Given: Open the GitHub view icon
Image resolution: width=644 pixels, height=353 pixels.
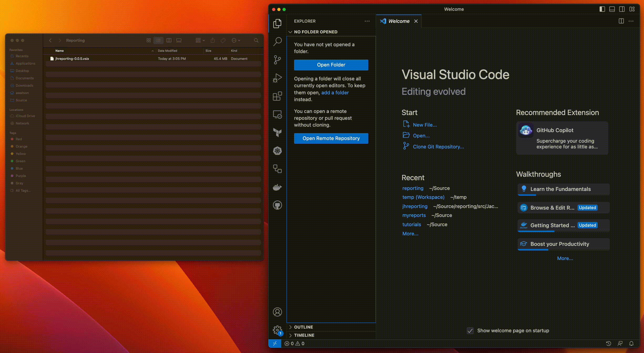Looking at the screenshot, I should pos(277,205).
